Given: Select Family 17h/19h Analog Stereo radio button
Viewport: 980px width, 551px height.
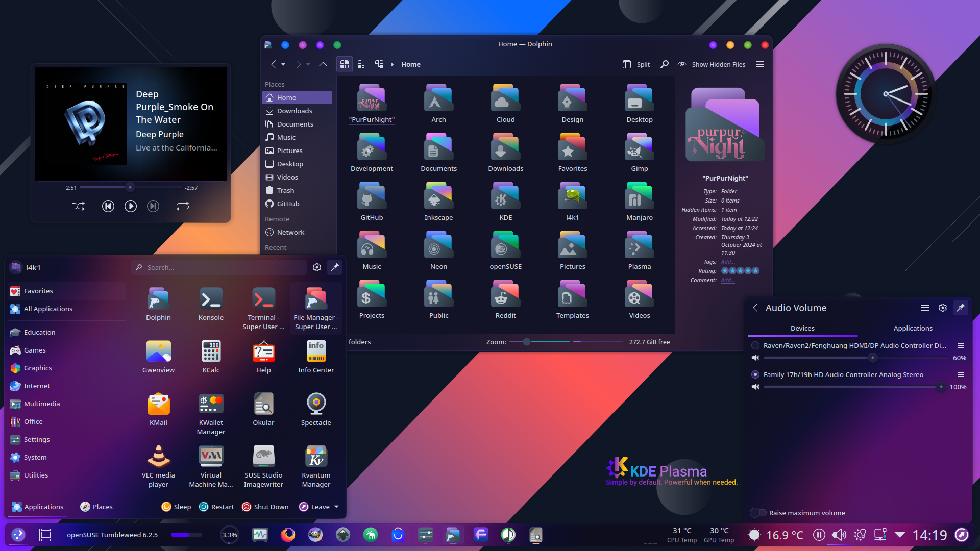Looking at the screenshot, I should coord(755,374).
